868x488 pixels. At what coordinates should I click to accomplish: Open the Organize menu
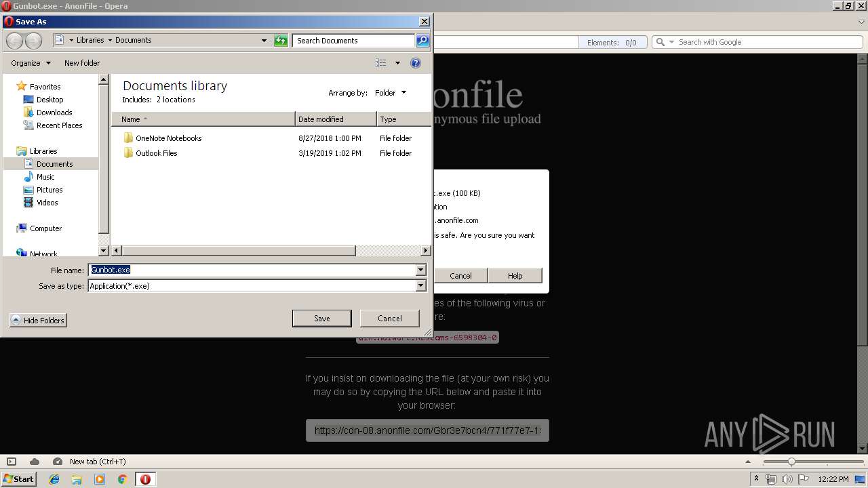[x=31, y=63]
